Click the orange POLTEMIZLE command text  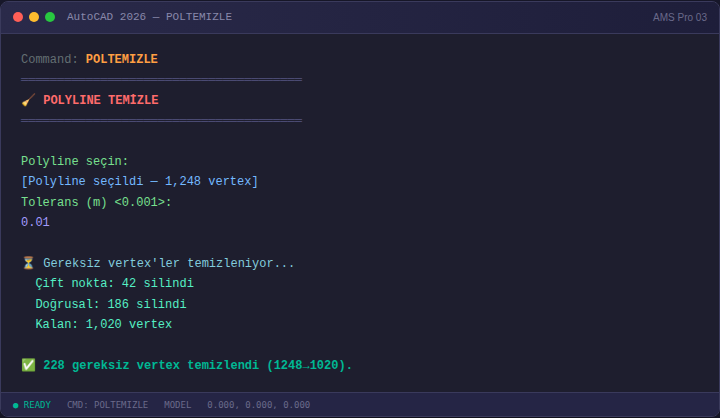coord(122,59)
